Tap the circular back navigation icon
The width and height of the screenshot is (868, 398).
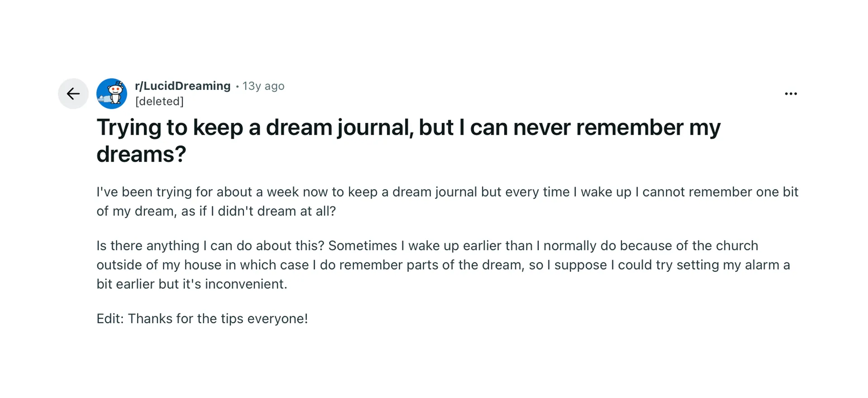click(73, 94)
